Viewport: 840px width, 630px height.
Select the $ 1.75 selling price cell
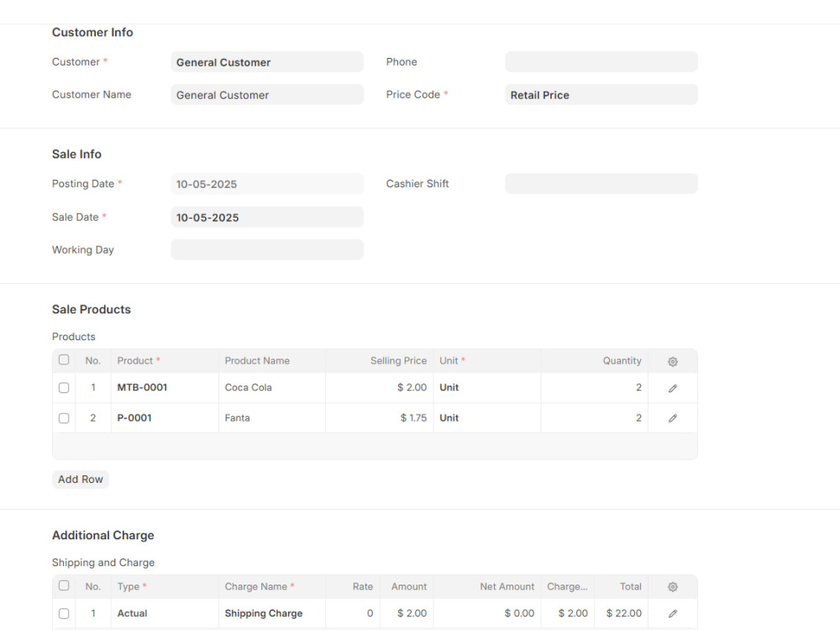(380, 417)
